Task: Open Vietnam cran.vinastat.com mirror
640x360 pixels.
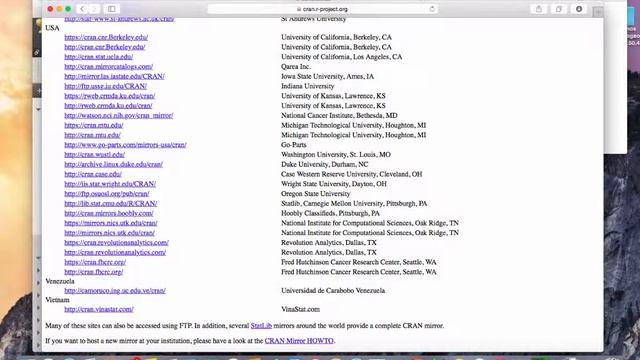Action: 99,310
